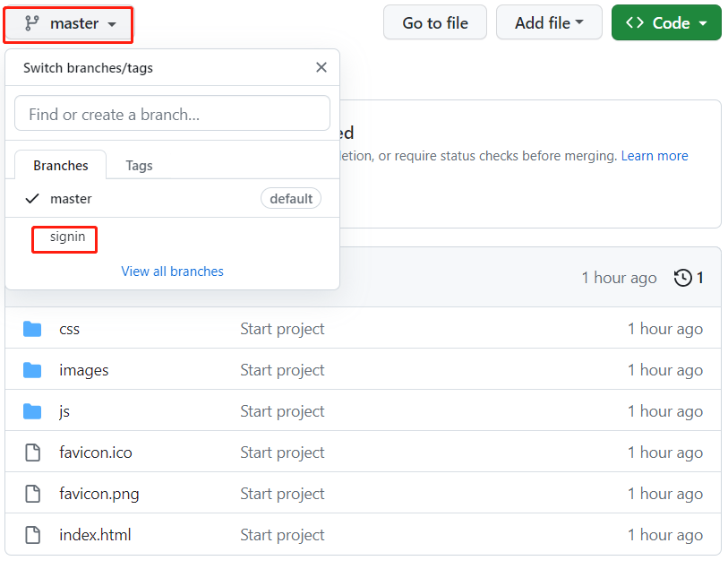Focus the Find or create a branch field
728x569 pixels.
point(172,114)
